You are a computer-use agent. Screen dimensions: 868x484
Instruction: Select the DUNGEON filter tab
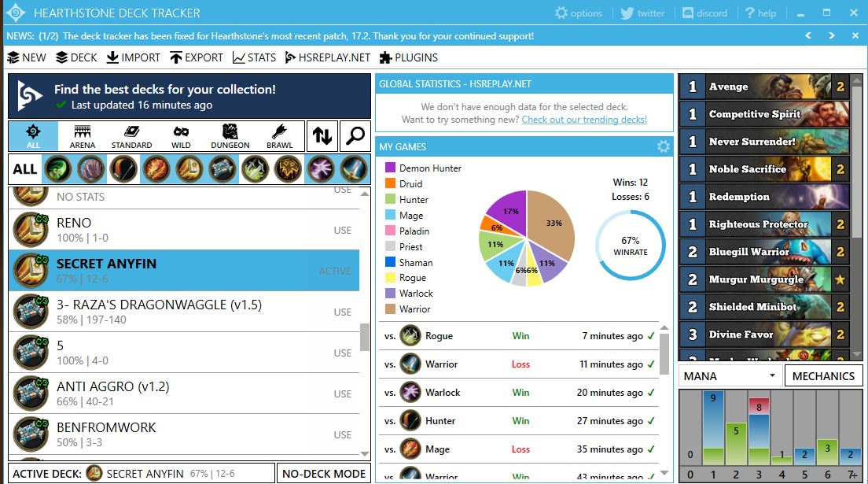tap(230, 136)
